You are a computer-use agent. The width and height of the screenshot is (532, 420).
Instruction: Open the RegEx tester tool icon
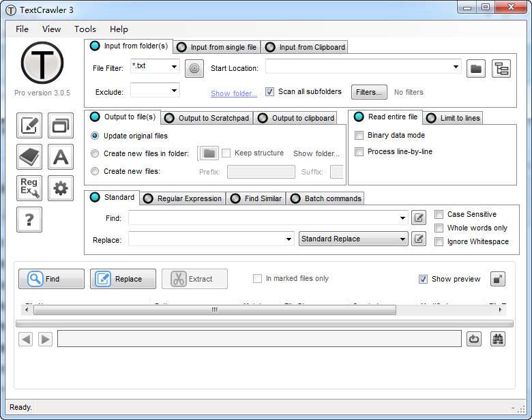29,188
